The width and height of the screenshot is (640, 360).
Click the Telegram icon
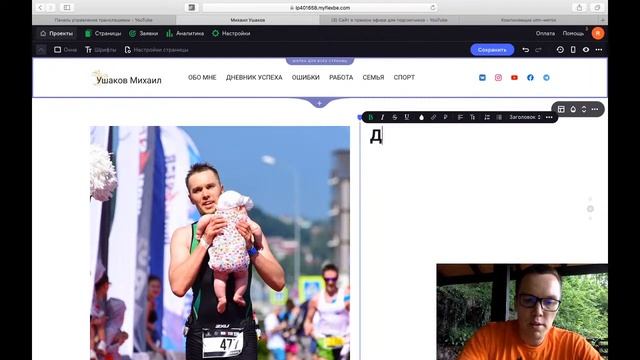click(x=546, y=78)
